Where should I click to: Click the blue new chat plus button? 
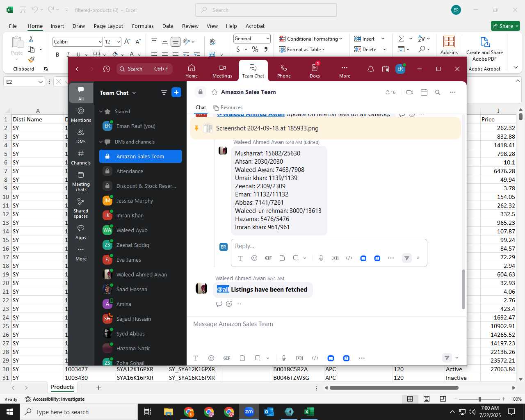click(176, 92)
